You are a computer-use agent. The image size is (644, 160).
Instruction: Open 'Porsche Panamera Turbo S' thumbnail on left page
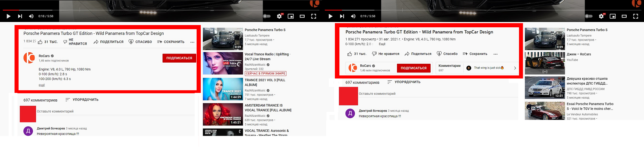[223, 39]
